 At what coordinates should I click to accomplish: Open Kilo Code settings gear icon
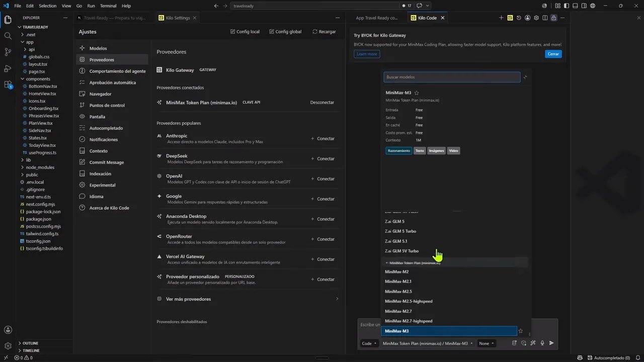(x=536, y=18)
